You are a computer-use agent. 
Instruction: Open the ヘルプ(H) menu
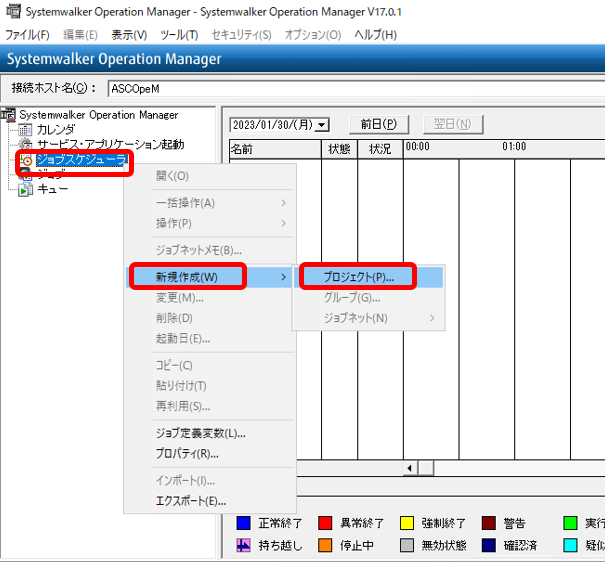click(376, 35)
